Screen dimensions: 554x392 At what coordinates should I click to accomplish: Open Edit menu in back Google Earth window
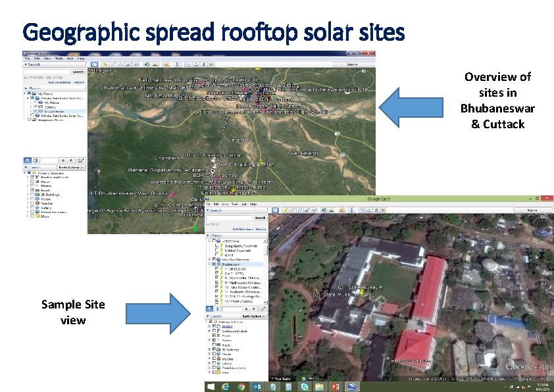tap(37, 59)
